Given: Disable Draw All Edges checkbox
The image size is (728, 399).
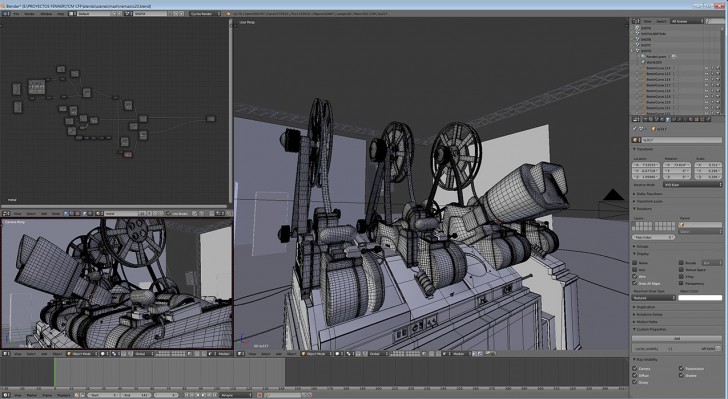Looking at the screenshot, I should pyautogui.click(x=635, y=283).
